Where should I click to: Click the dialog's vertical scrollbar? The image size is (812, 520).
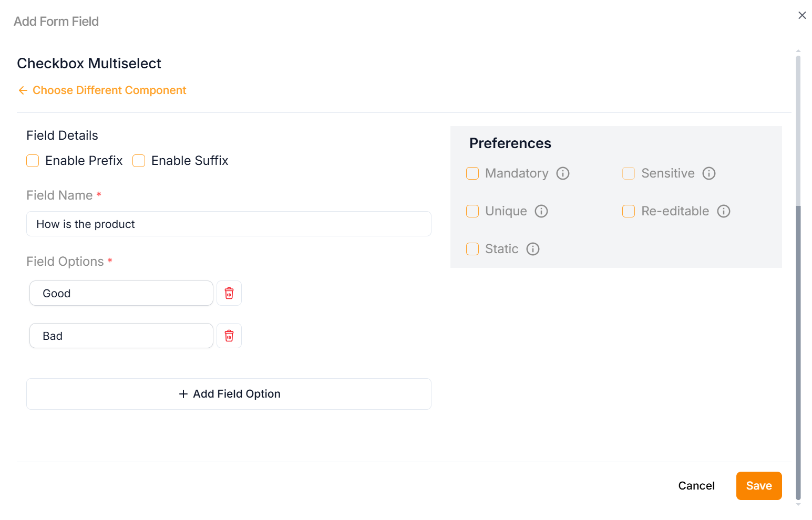(x=798, y=315)
